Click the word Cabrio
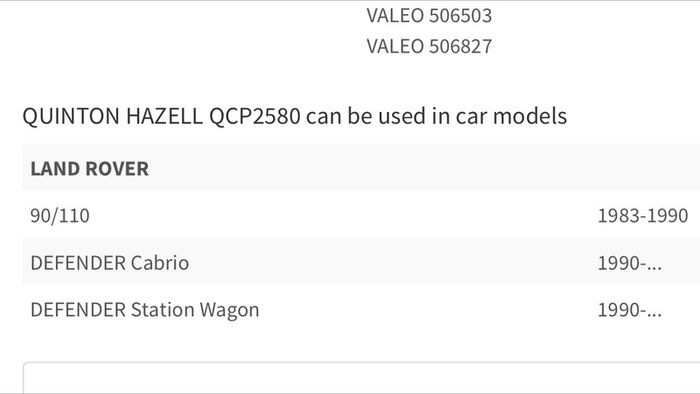Image resolution: width=700 pixels, height=394 pixels. 159,263
